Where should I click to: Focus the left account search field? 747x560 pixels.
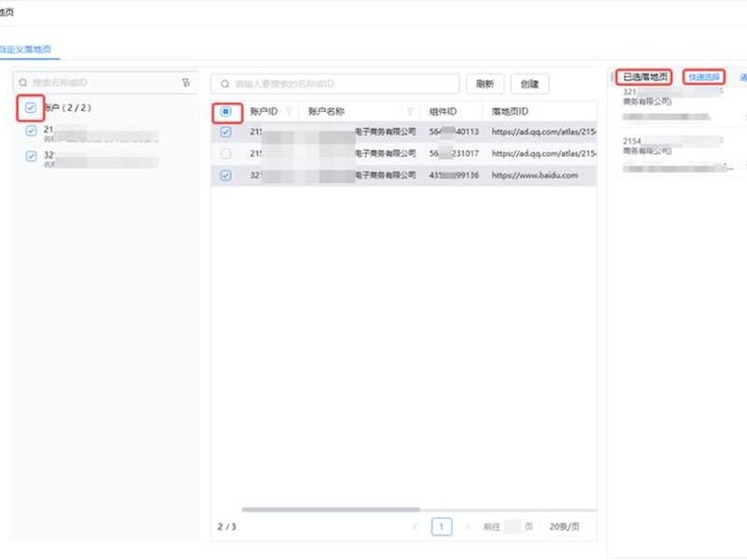[x=105, y=82]
